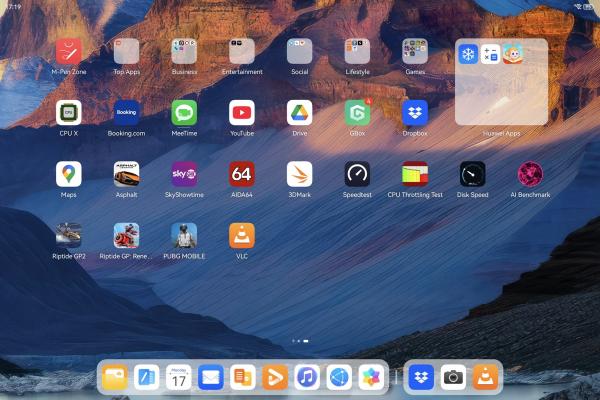The image size is (600, 400).
Task: Launch the Asphalt game
Action: [x=127, y=174]
